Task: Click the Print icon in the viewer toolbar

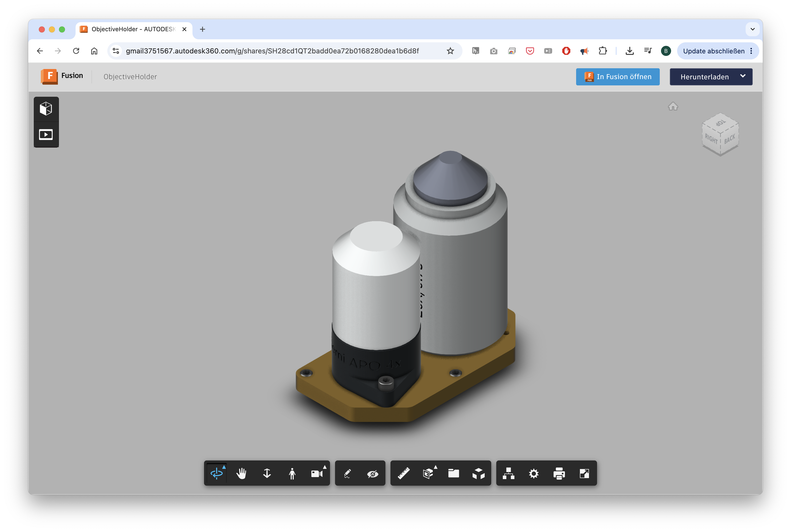Action: pos(559,474)
